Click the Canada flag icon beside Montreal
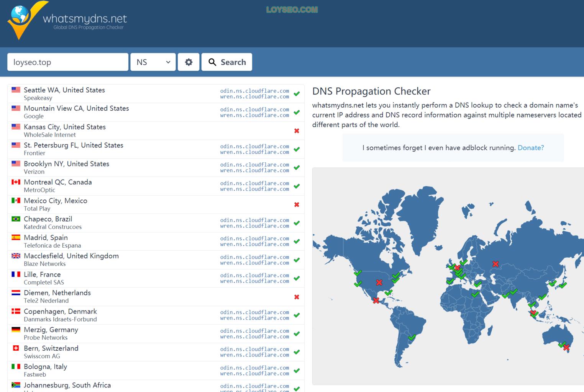 [x=16, y=182]
